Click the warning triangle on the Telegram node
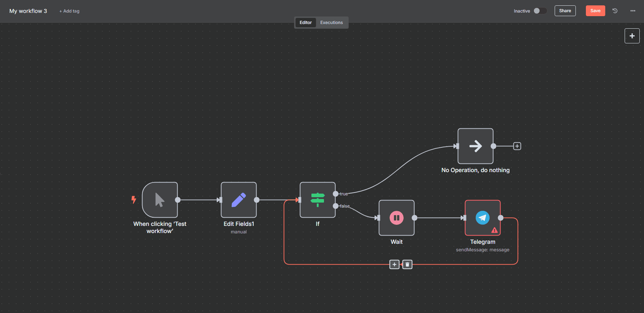 (x=494, y=230)
